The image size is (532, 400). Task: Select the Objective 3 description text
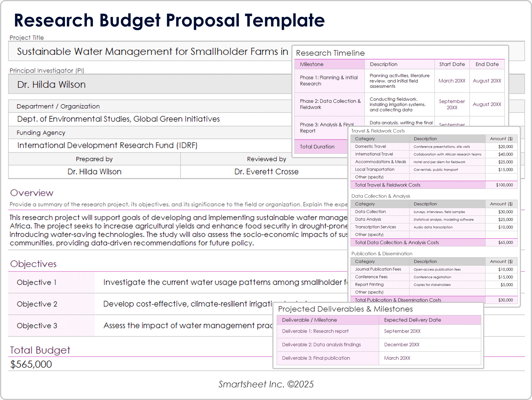(188, 325)
